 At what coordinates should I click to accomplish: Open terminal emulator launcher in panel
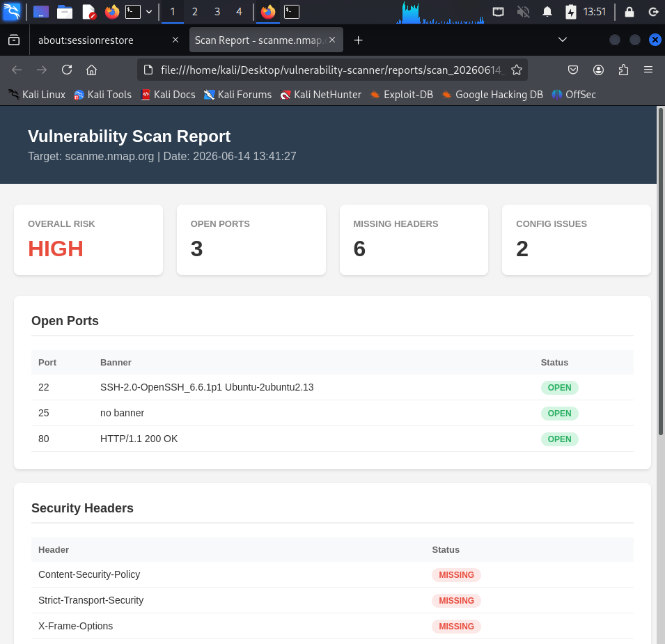click(x=133, y=11)
